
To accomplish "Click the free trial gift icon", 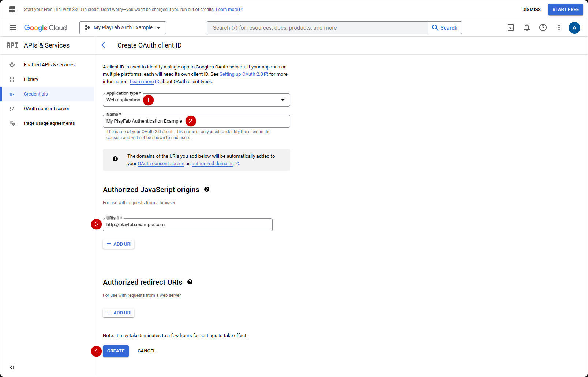I will (12, 9).
